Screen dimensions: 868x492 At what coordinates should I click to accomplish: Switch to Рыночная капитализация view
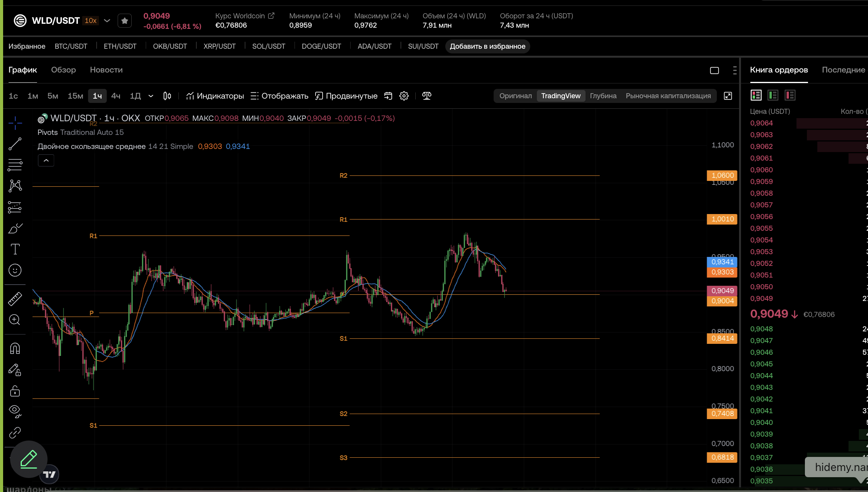[x=668, y=96]
